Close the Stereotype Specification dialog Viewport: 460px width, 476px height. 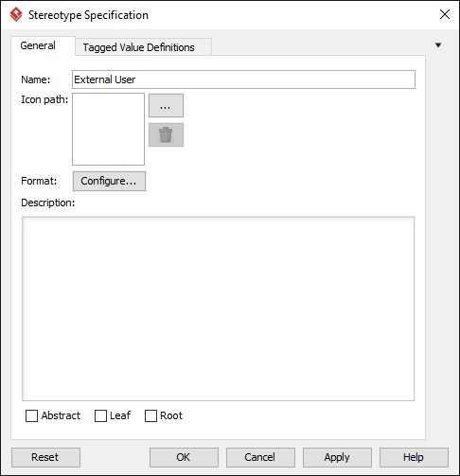tap(445, 14)
